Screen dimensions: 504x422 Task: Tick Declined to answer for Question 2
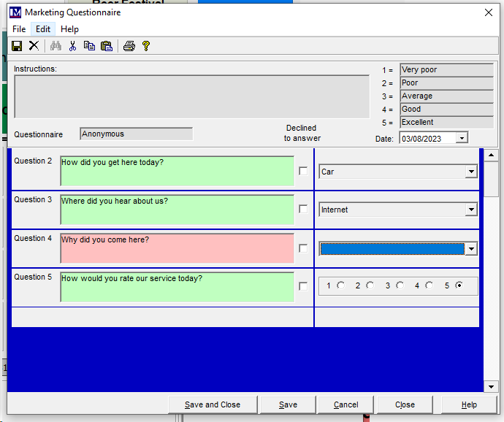coord(303,171)
